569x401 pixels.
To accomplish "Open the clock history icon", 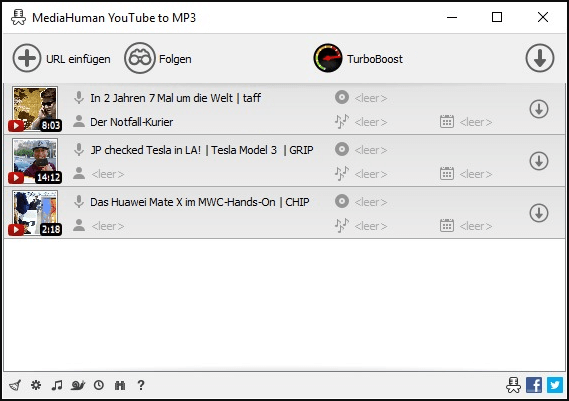I will tap(99, 385).
